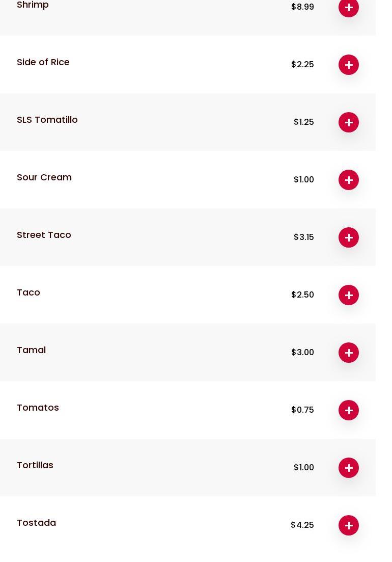
Task: Click the Sour Cream item name
Action: point(44,177)
